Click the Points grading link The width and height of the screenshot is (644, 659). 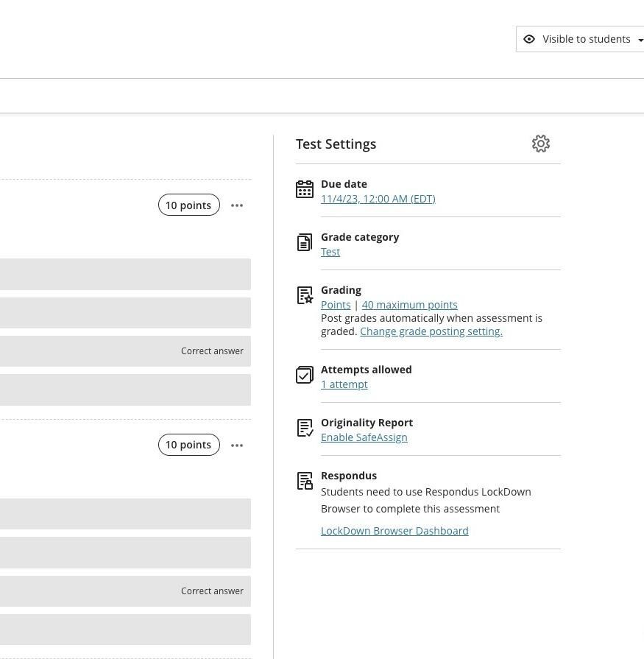[x=336, y=305]
